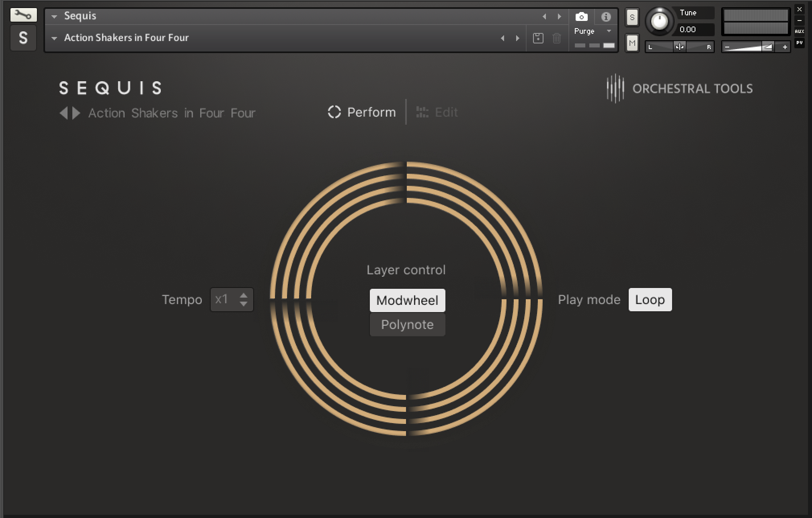
Task: Click next snapshot arrow in header
Action: tap(517, 38)
